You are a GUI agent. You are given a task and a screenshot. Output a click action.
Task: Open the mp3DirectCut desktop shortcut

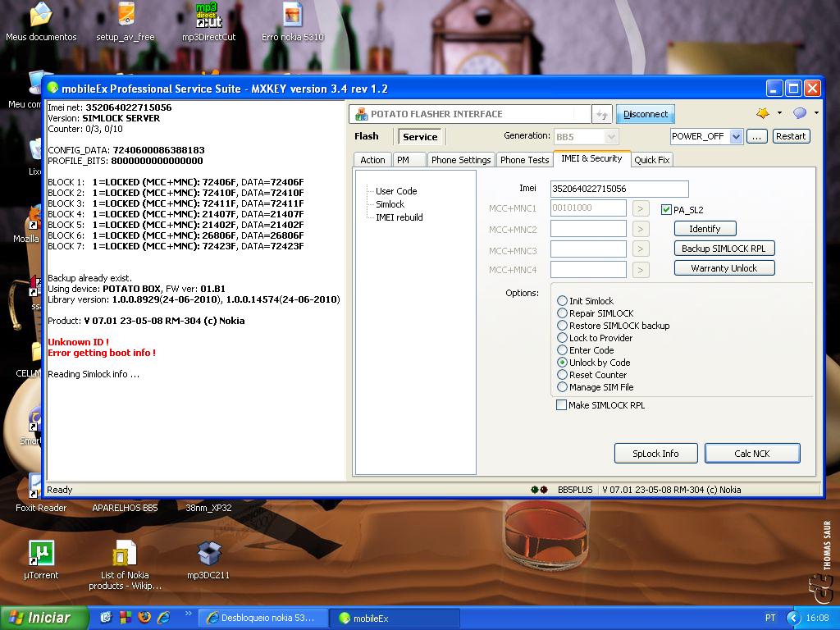209,21
